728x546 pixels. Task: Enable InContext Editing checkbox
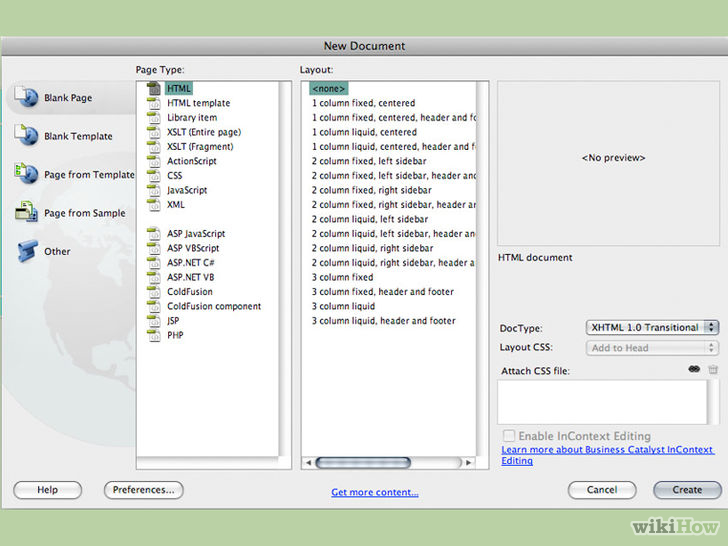[510, 436]
